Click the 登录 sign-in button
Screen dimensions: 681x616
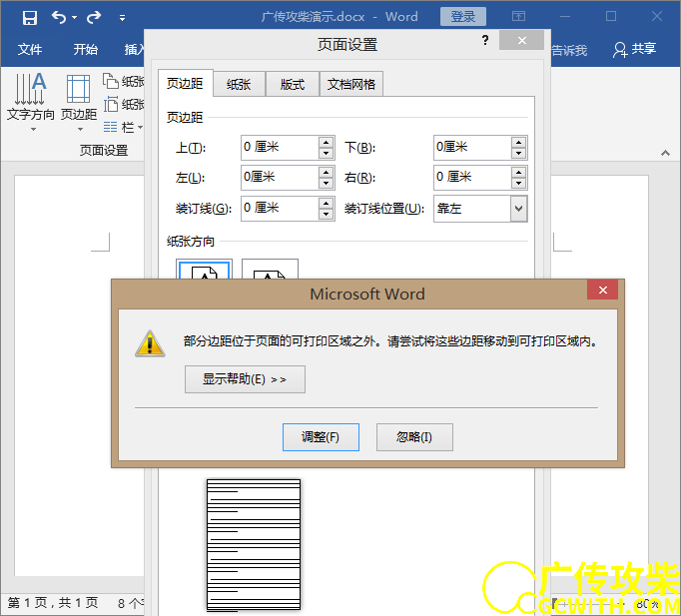pos(463,17)
